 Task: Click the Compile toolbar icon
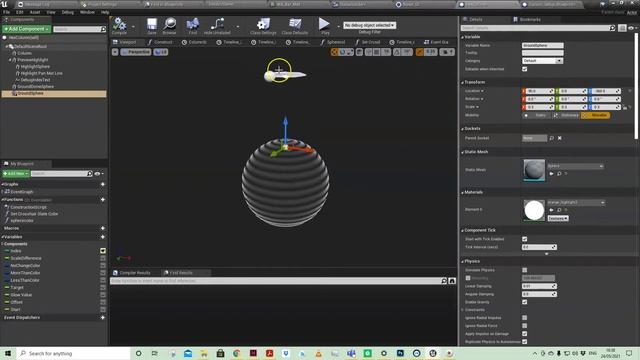click(x=119, y=25)
